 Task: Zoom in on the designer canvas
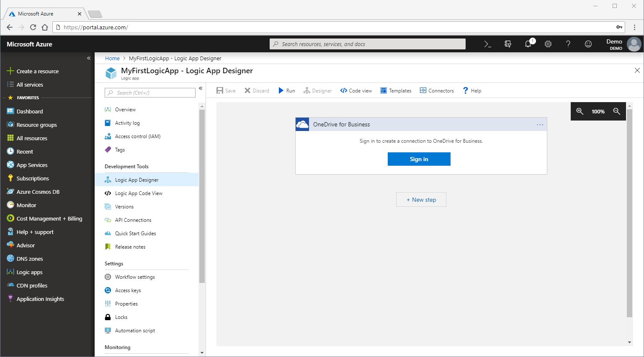(x=580, y=111)
